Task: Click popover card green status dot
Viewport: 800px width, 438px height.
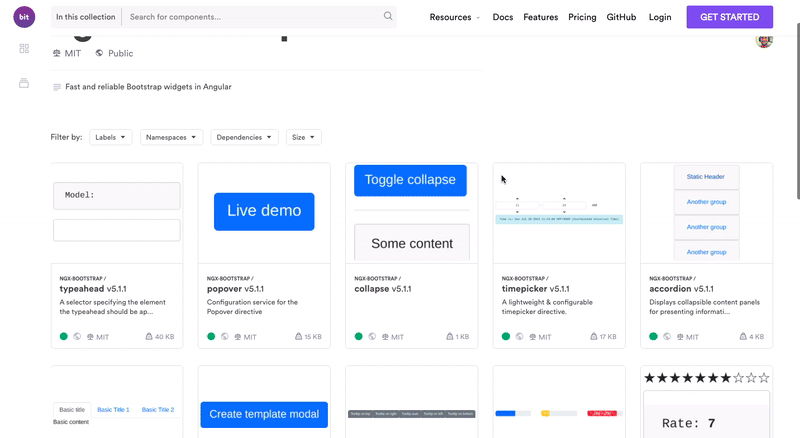Action: (211, 336)
